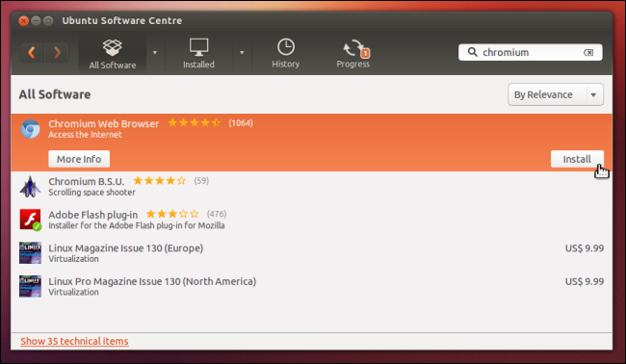Open the By Relevance sort dropdown
This screenshot has height=364, width=626.
(x=556, y=94)
